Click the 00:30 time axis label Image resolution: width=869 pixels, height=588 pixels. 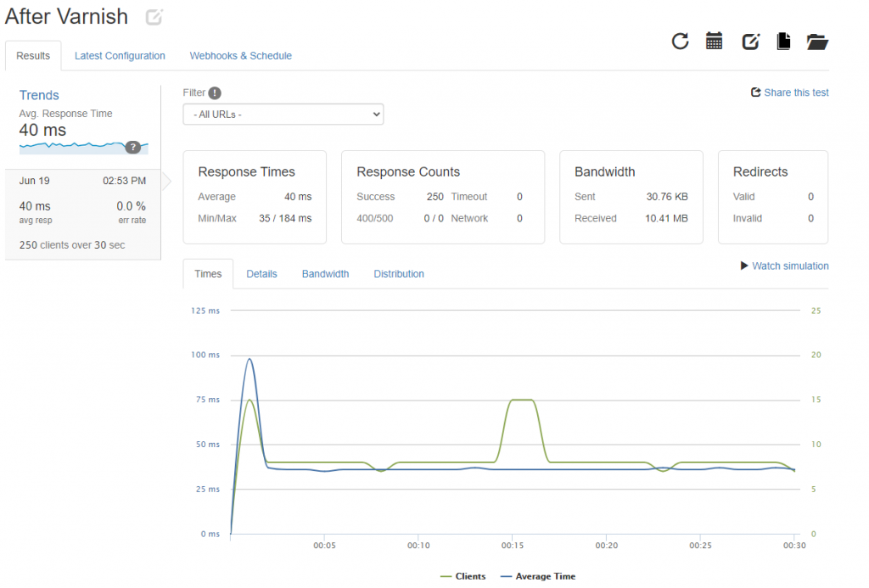click(794, 546)
